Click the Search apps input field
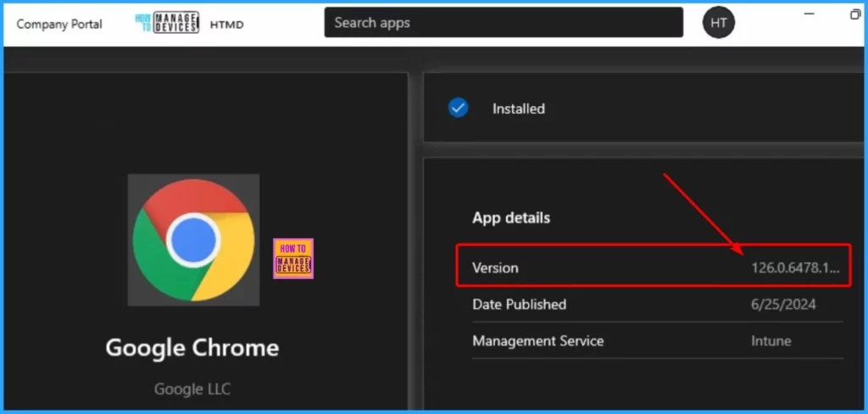This screenshot has height=414, width=868. (x=504, y=23)
